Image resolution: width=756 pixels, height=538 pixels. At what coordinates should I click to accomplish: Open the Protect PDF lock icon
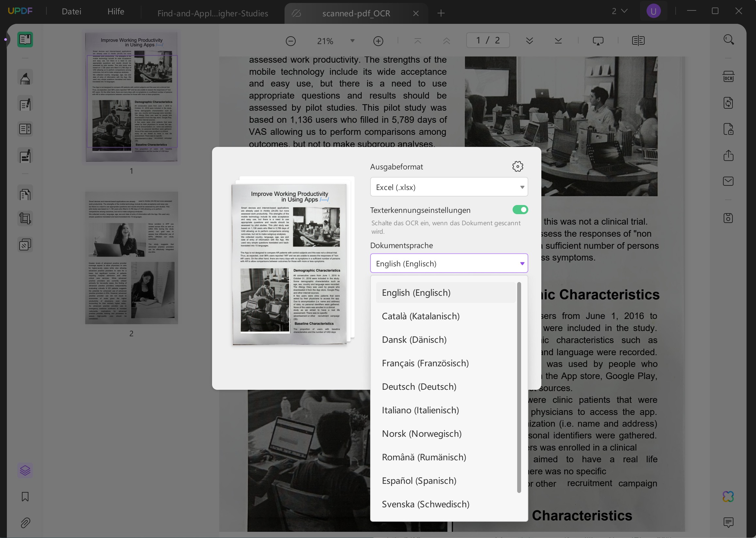tap(728, 129)
